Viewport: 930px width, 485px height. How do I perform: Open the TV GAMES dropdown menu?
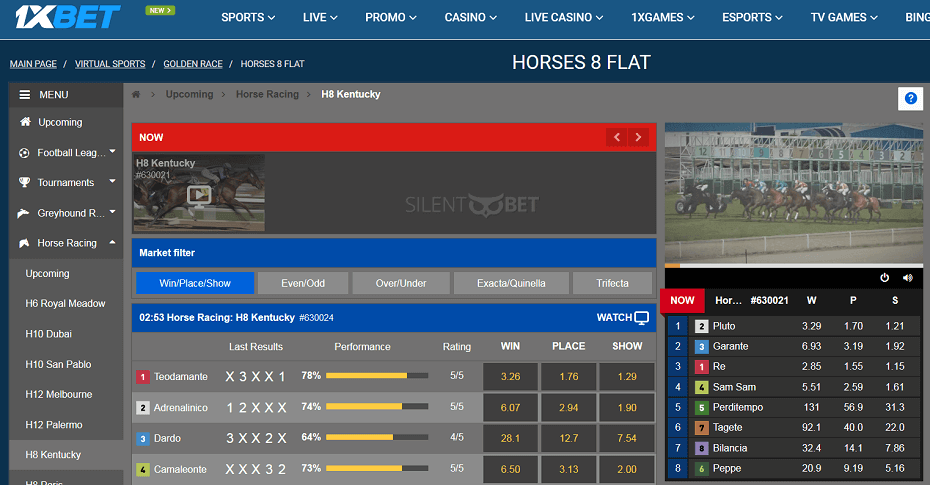pyautogui.click(x=844, y=18)
